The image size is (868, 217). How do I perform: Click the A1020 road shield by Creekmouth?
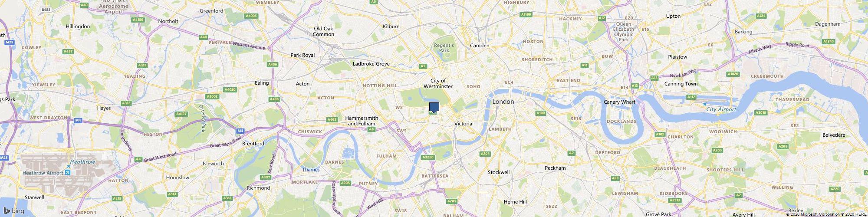click(x=733, y=74)
